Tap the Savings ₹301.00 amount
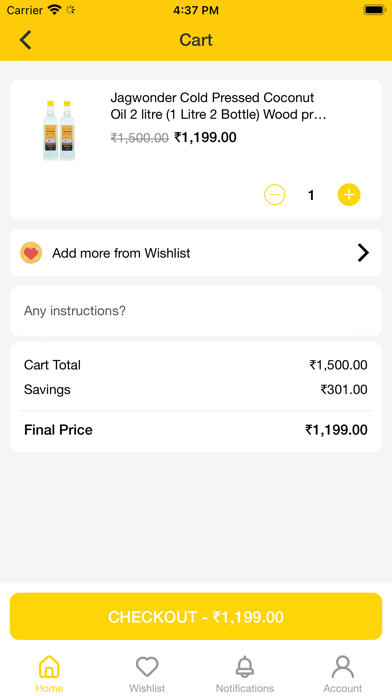 coord(344,390)
